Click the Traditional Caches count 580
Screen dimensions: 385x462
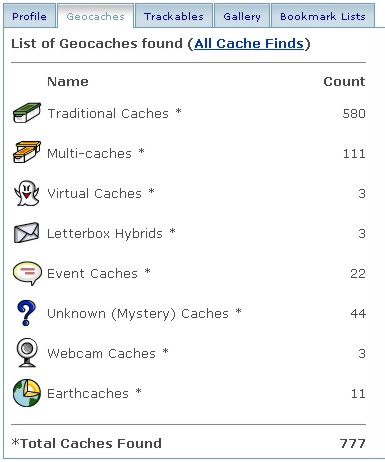click(354, 113)
